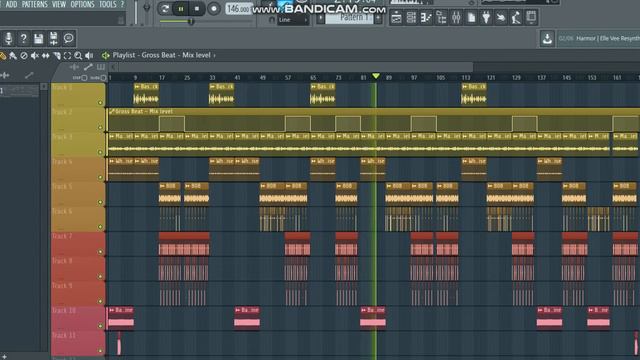Open the Mixer view icon

coord(456,18)
